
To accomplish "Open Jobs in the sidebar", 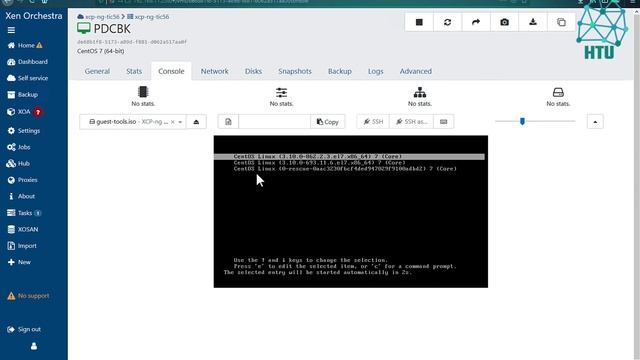I will click(19, 147).
